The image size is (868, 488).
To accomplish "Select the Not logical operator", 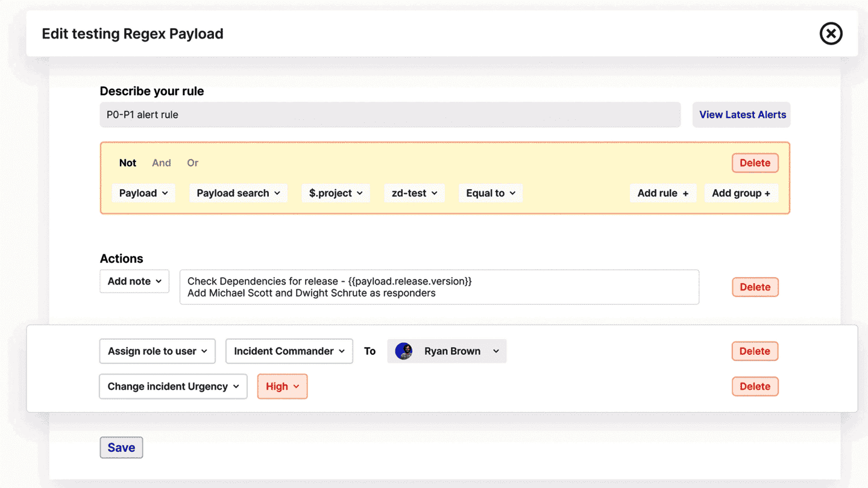I will [x=128, y=163].
